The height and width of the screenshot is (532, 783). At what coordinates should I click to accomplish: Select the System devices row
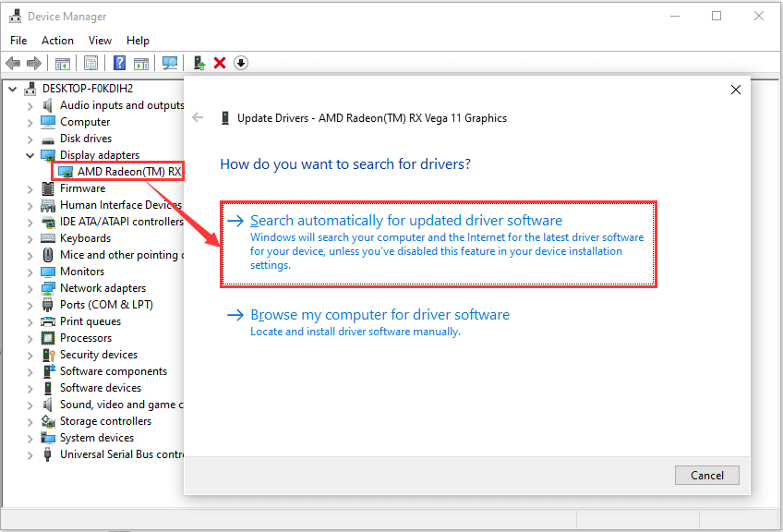(97, 438)
